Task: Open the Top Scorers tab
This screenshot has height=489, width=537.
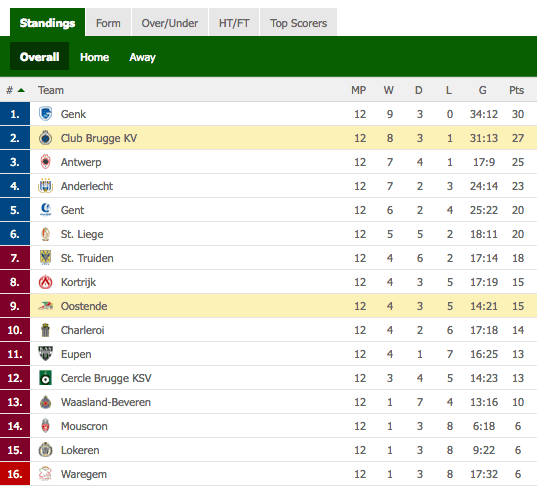Action: (298, 23)
